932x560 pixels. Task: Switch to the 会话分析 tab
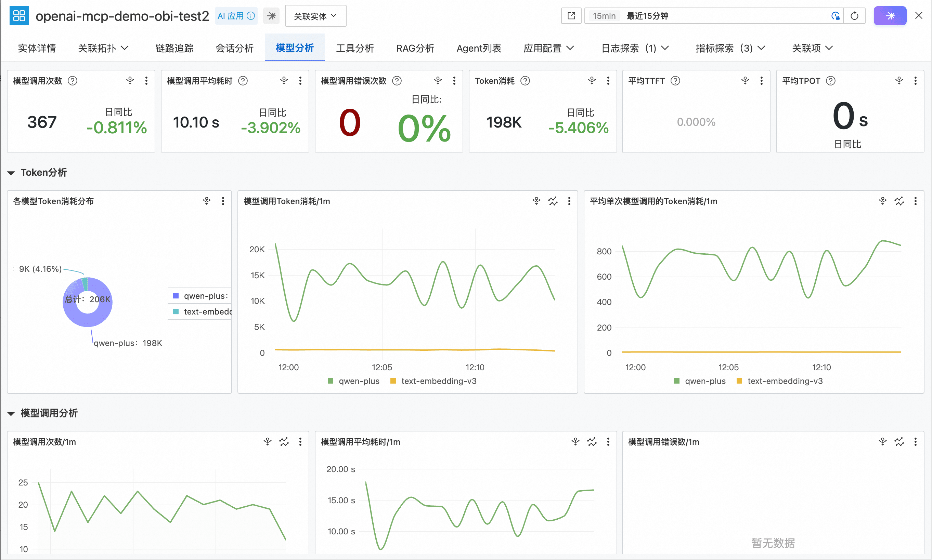pyautogui.click(x=234, y=48)
